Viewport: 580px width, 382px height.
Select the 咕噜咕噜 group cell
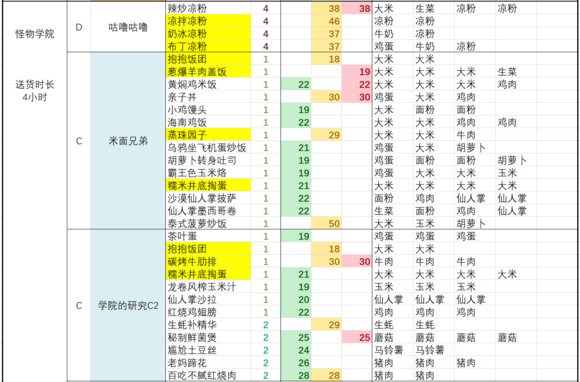[x=128, y=27]
